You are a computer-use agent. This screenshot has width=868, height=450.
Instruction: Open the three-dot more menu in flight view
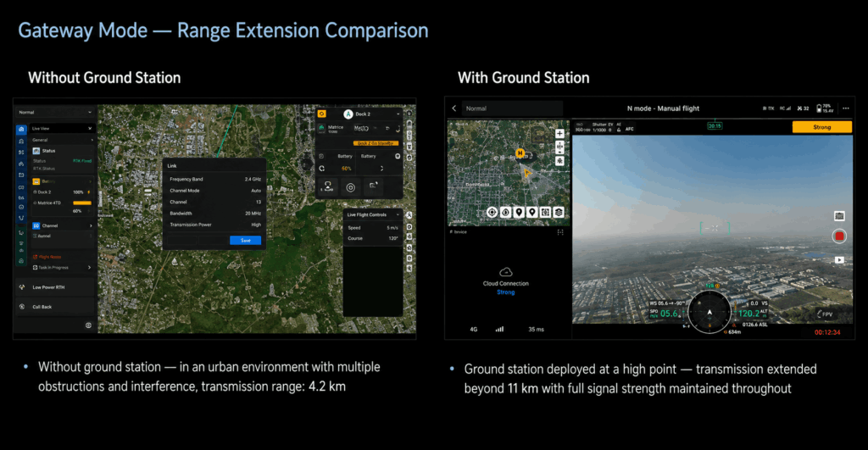click(846, 108)
